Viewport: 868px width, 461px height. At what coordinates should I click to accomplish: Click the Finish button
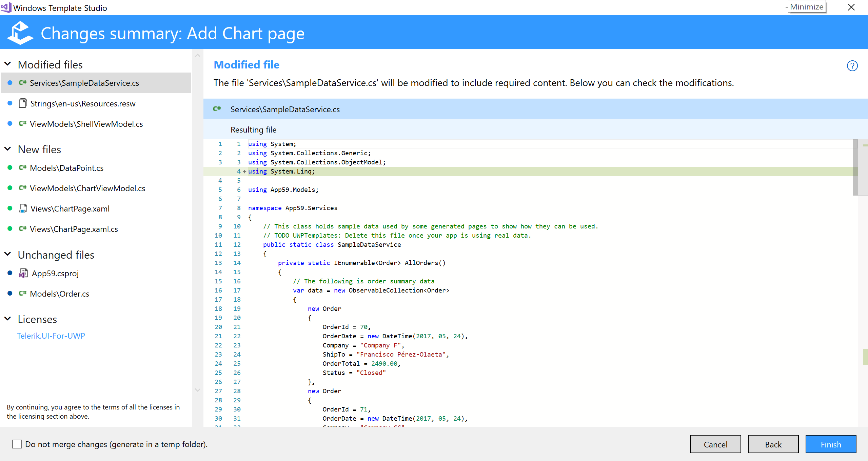831,444
